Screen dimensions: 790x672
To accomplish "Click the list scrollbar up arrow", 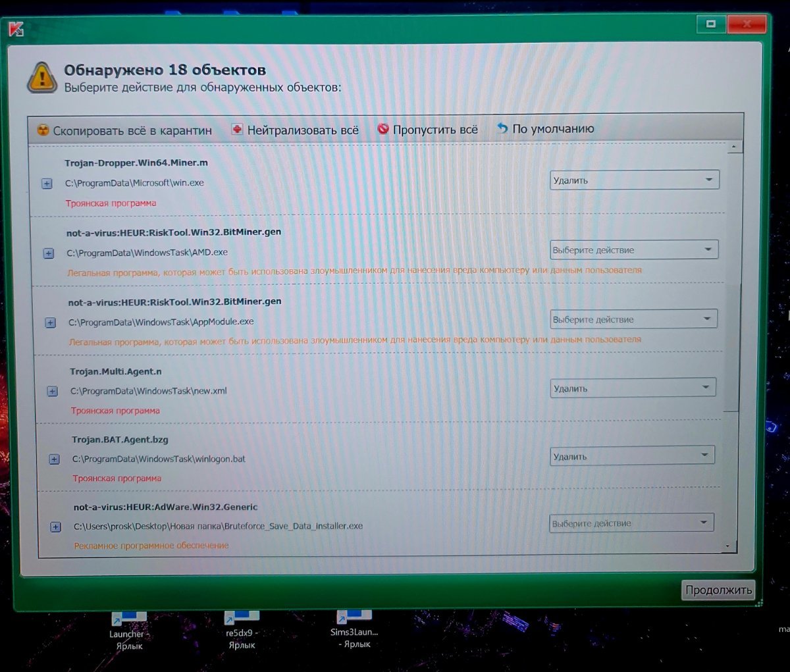I will (734, 146).
